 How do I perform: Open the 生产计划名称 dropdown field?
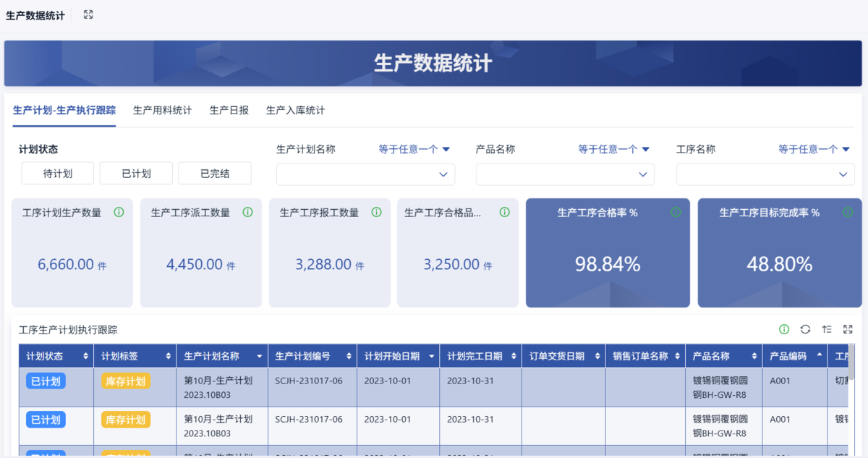pyautogui.click(x=365, y=174)
